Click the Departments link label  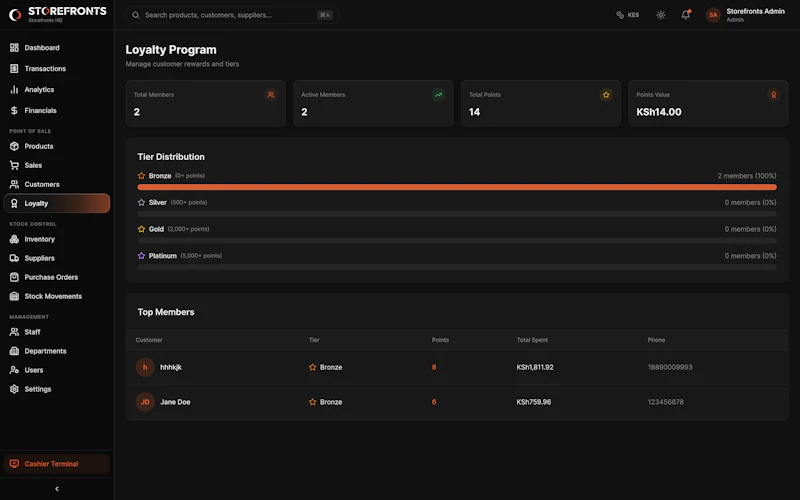[45, 351]
